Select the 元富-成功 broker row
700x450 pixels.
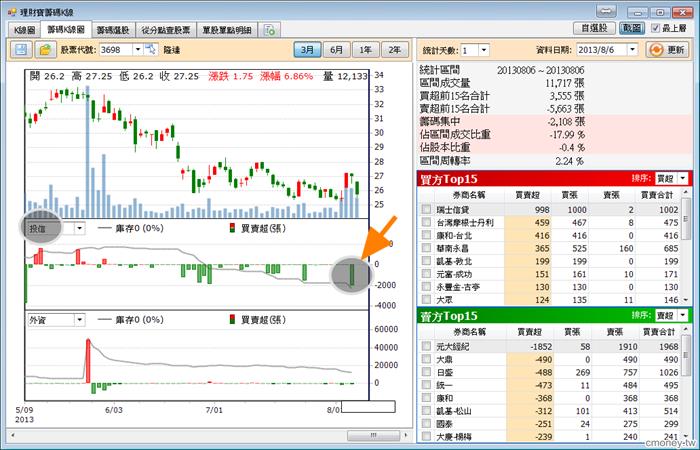tap(549, 274)
